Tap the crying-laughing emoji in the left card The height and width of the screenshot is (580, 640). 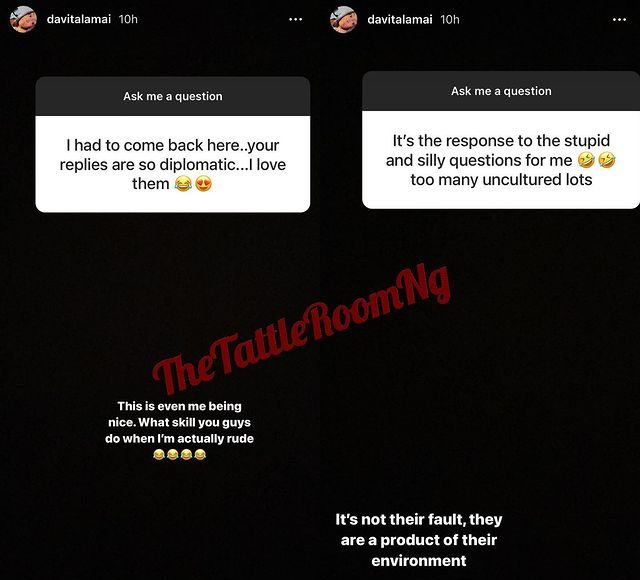click(183, 184)
